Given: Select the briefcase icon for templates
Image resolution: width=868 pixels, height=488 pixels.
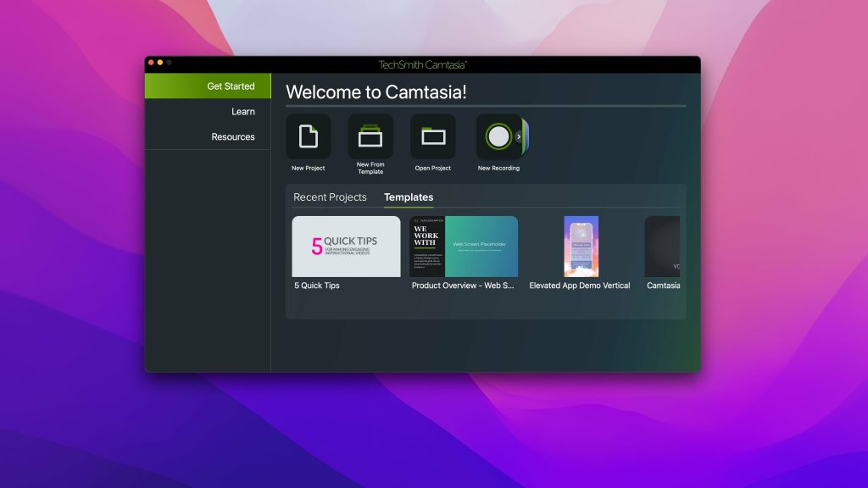Looking at the screenshot, I should tap(370, 136).
